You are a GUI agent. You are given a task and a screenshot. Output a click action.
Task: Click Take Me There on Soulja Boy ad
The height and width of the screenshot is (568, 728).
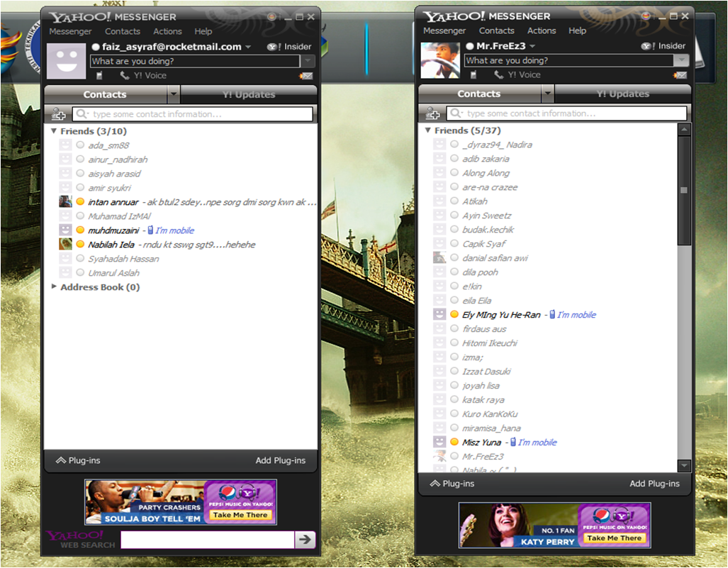(x=240, y=515)
